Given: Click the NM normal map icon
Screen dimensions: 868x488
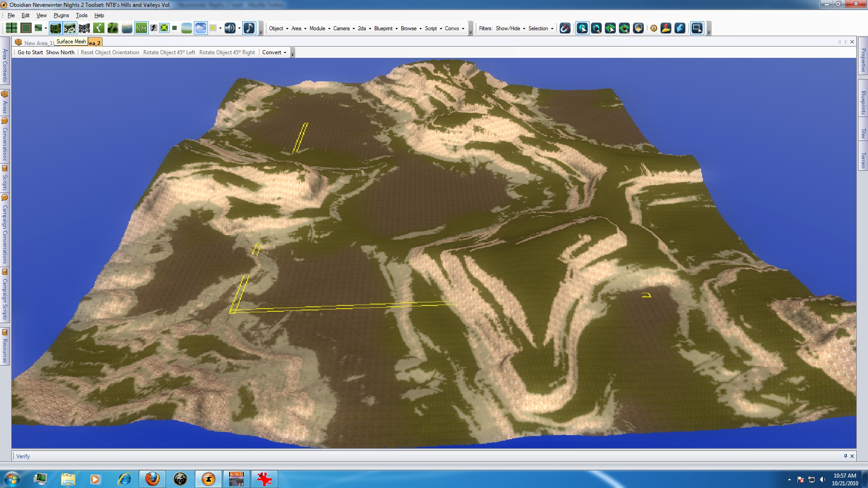Looking at the screenshot, I should pos(141,28).
